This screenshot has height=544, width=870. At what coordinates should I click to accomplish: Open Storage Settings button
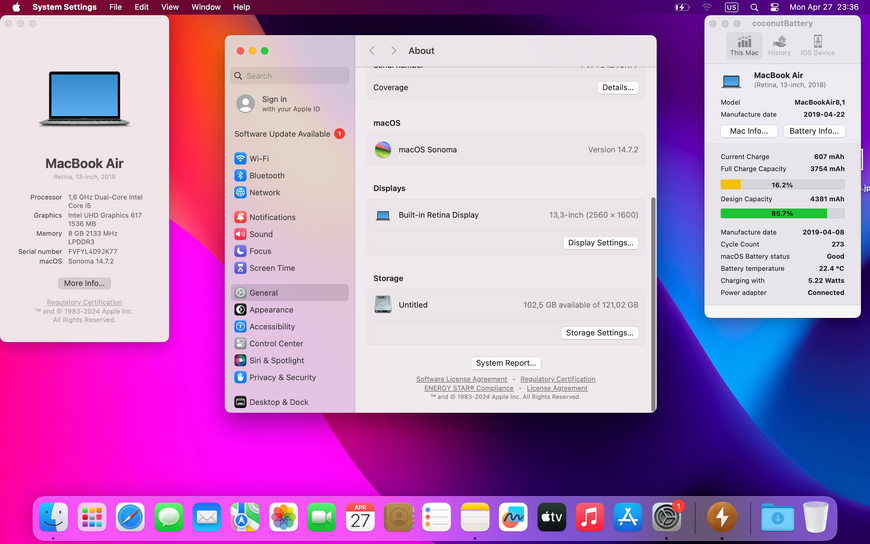[599, 333]
